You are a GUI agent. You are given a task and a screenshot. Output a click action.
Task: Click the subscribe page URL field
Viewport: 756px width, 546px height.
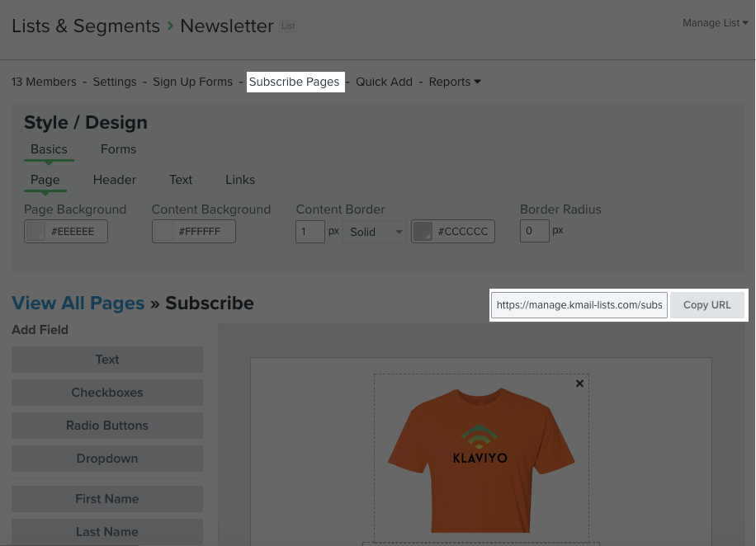click(x=579, y=305)
